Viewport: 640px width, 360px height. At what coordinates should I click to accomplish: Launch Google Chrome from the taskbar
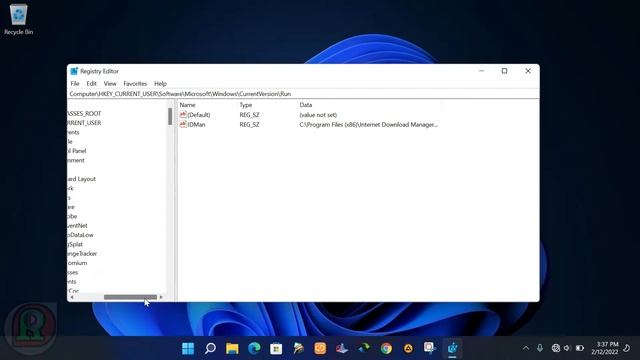click(386, 348)
